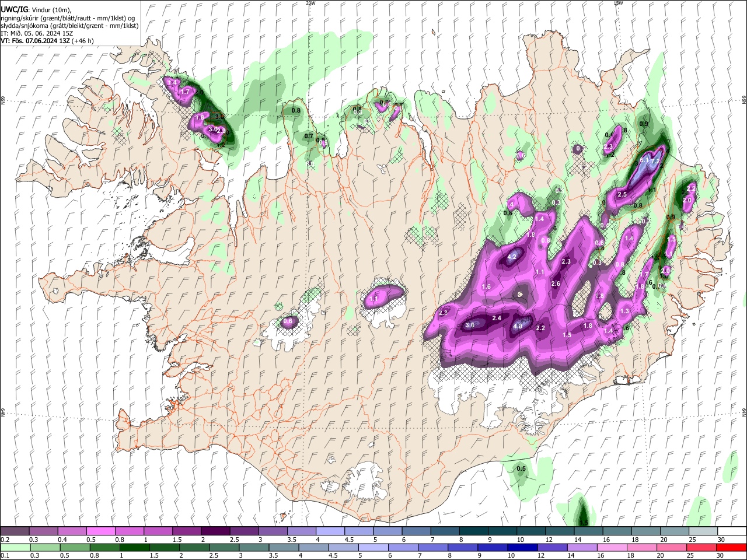Click the 0.7 value on the north coast

309,136
